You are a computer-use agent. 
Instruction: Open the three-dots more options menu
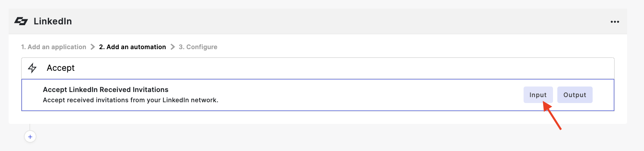click(x=615, y=22)
